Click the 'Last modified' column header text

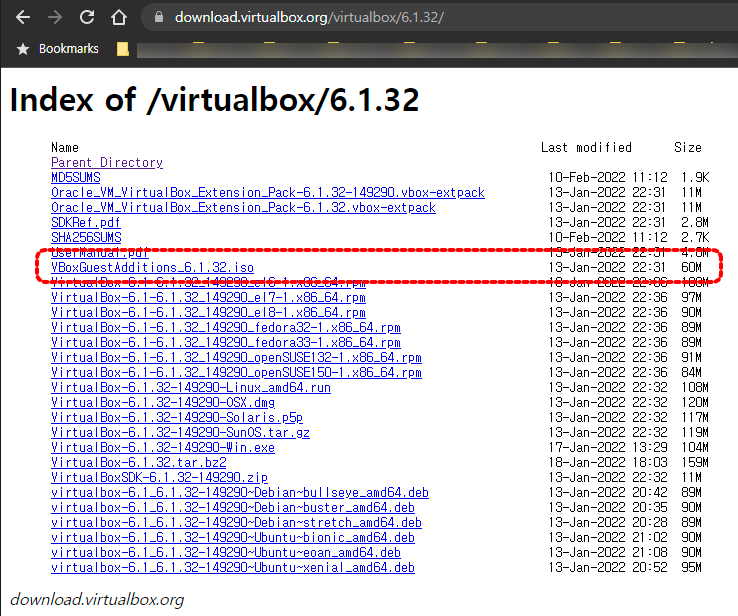click(x=586, y=147)
